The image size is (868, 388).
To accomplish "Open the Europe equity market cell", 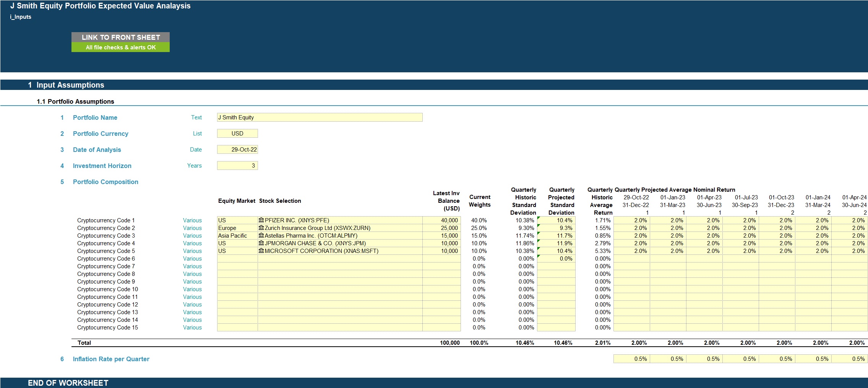I will click(x=237, y=228).
